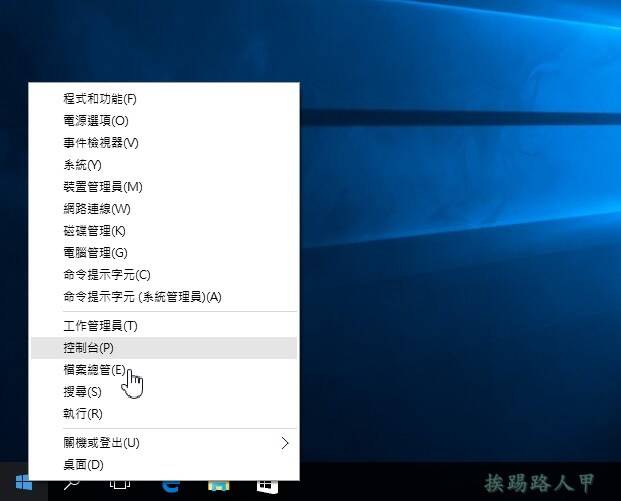Select 電源選項(O) menu entry
Image resolution: width=621 pixels, height=501 pixels.
pos(164,121)
